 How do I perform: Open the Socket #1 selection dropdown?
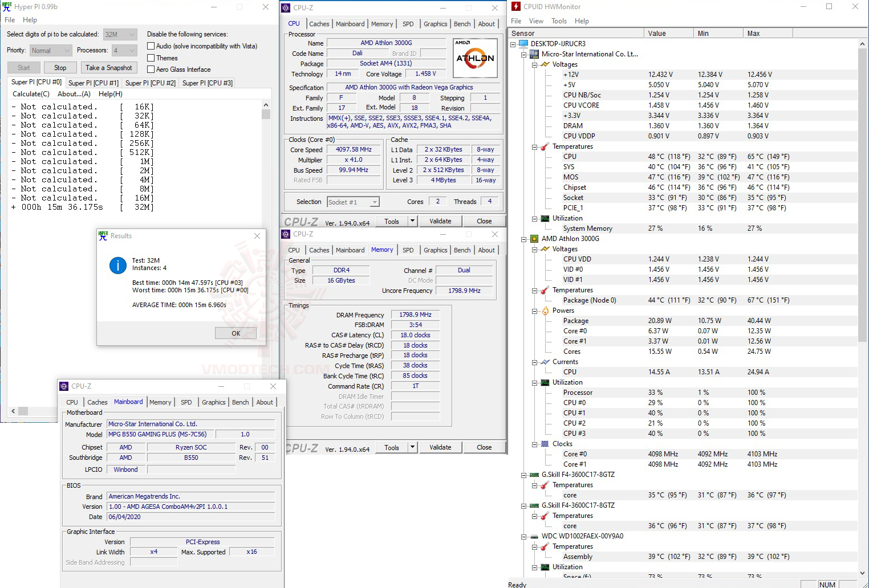pyautogui.click(x=353, y=202)
